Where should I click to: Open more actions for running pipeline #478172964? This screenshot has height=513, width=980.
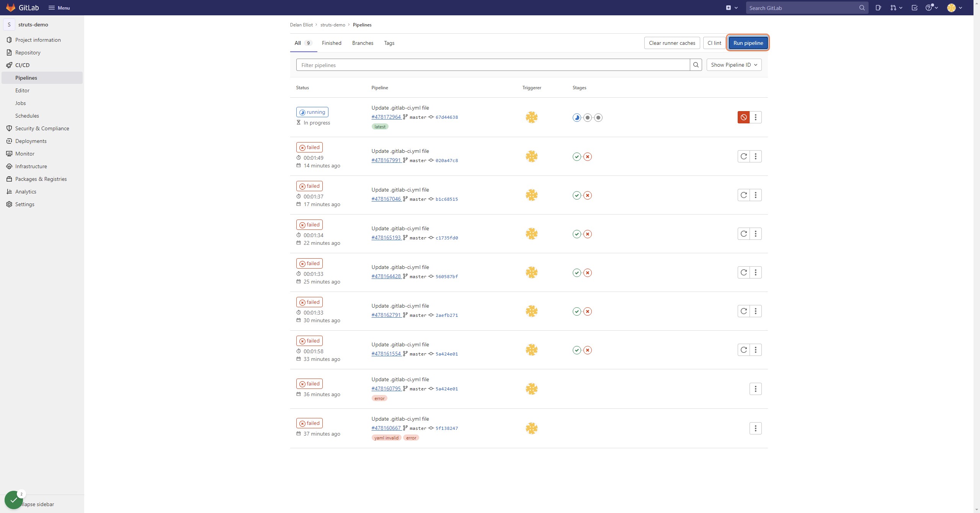click(755, 117)
